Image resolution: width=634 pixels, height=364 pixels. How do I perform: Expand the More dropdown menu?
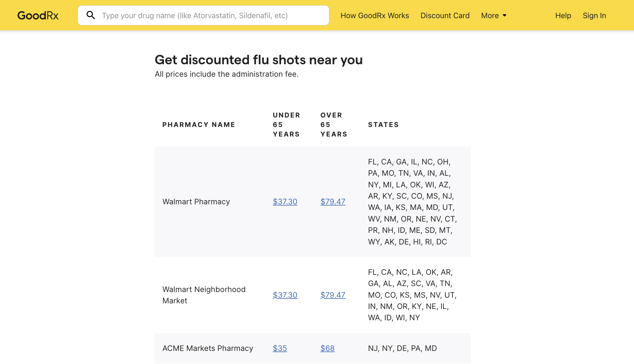494,15
